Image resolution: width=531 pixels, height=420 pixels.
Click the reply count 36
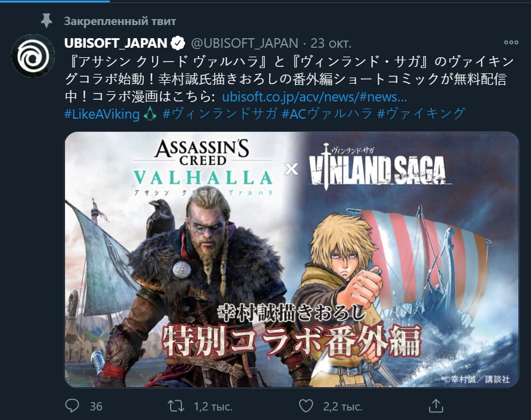coord(96,406)
